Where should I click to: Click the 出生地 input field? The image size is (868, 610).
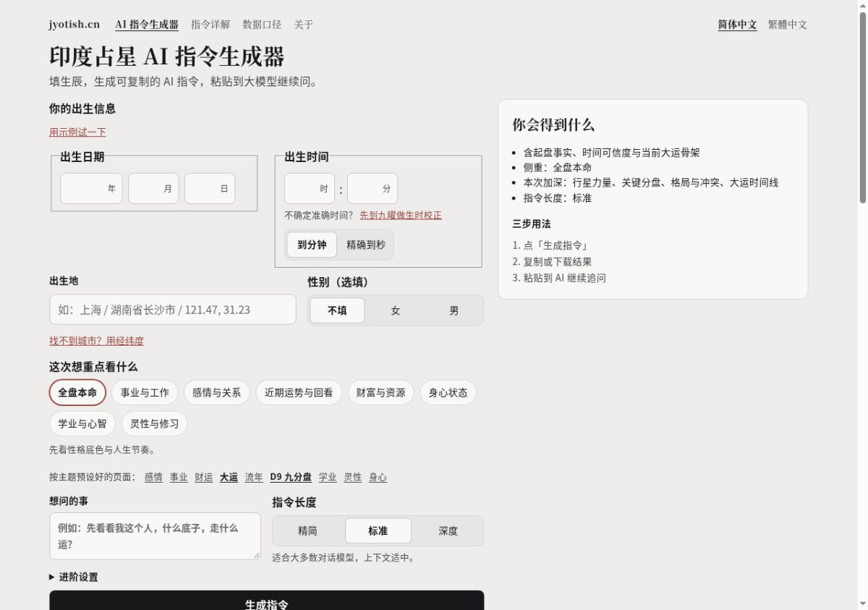(173, 310)
